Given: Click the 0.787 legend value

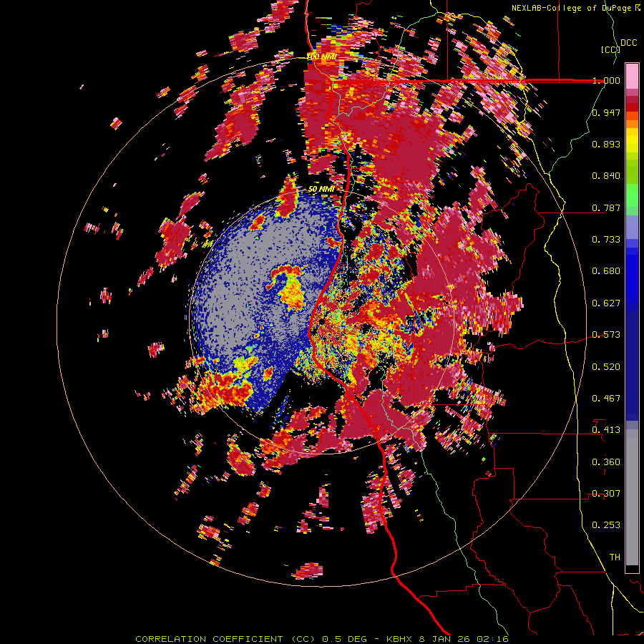Looking at the screenshot, I should [606, 208].
